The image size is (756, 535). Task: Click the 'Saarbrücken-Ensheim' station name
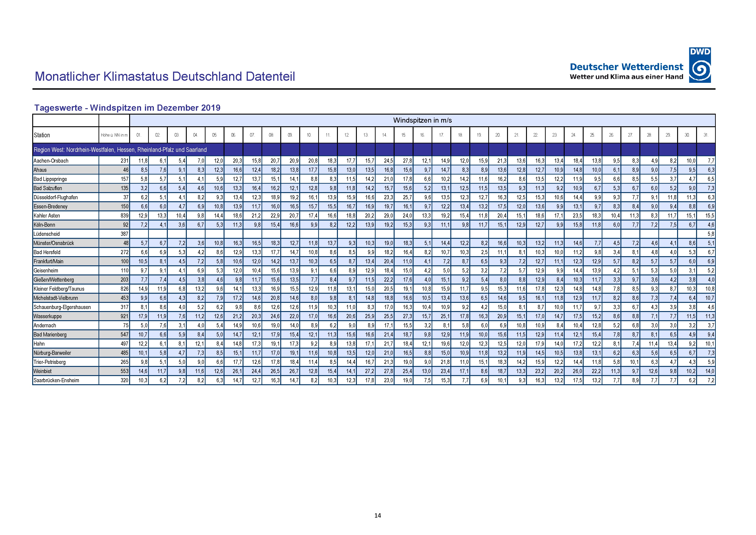pos(56,381)
